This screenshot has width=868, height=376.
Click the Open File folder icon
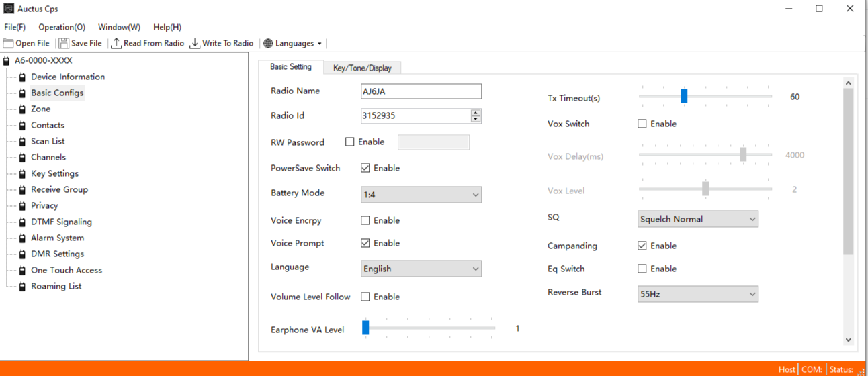(x=8, y=44)
